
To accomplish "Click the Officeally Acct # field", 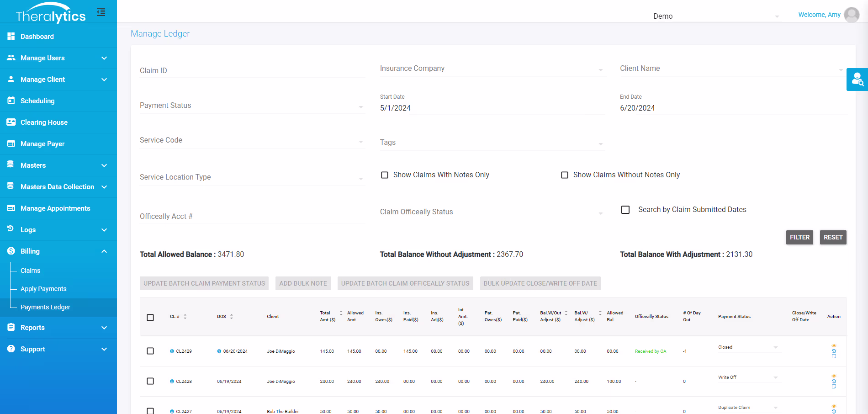I will click(x=252, y=217).
